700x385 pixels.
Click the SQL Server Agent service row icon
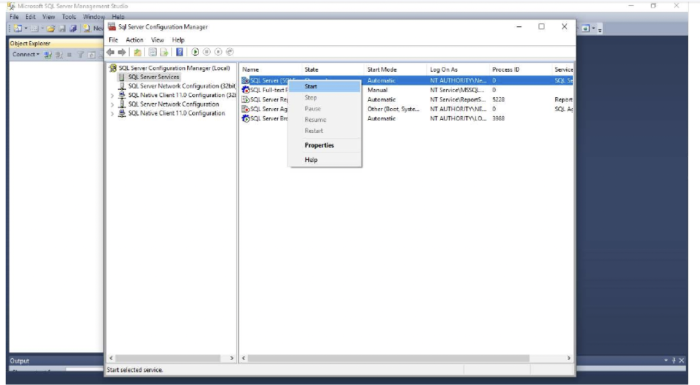[246, 109]
